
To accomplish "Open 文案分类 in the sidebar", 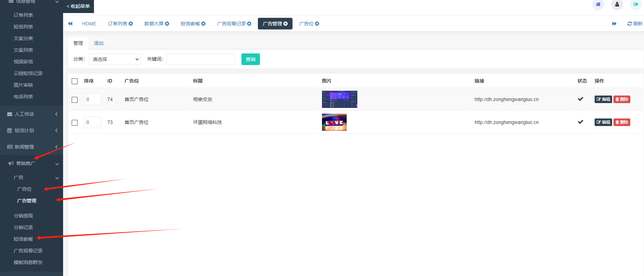I will pyautogui.click(x=23, y=38).
